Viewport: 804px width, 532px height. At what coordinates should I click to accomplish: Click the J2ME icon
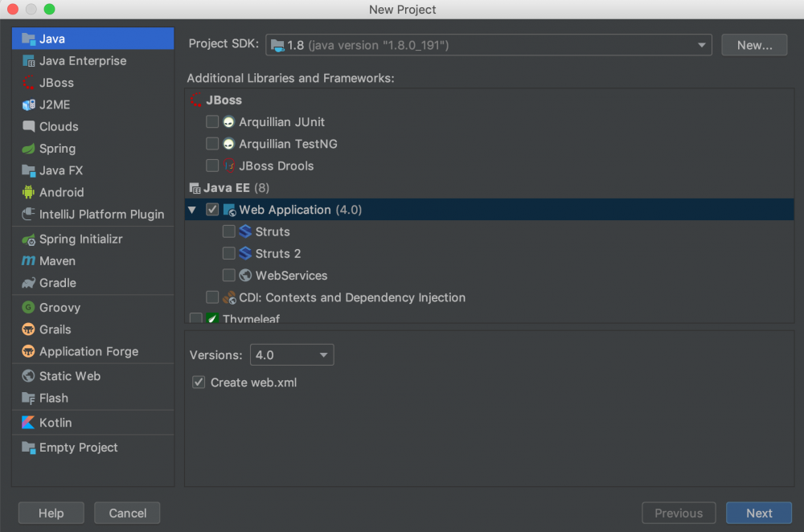click(x=28, y=104)
